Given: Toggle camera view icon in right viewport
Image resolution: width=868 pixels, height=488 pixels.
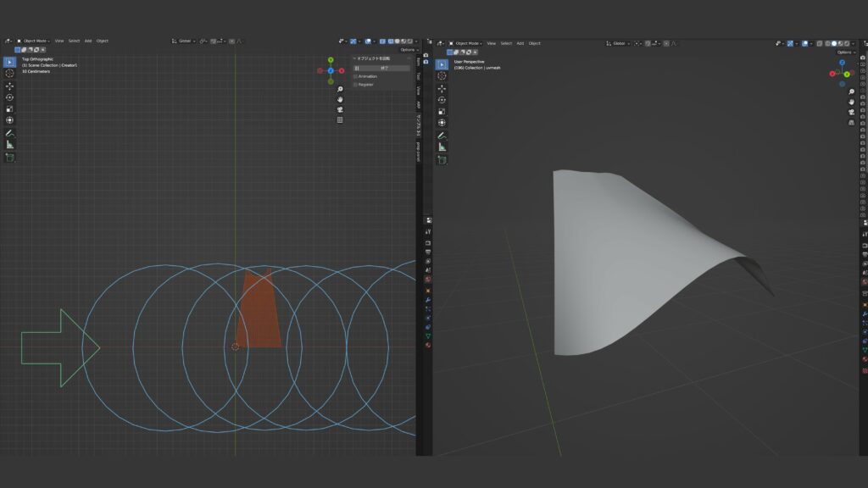Looking at the screenshot, I should [x=850, y=112].
